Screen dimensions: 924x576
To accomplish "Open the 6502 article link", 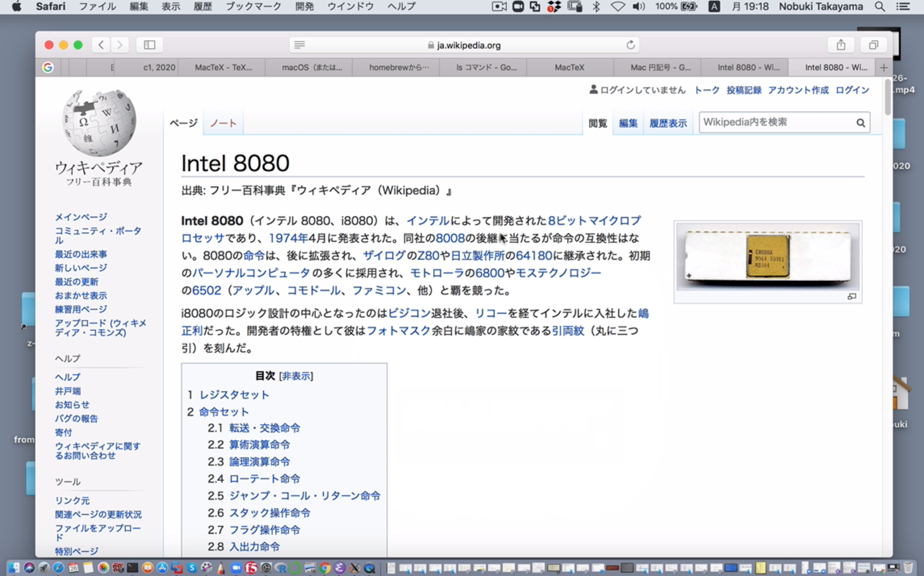I will point(207,290).
